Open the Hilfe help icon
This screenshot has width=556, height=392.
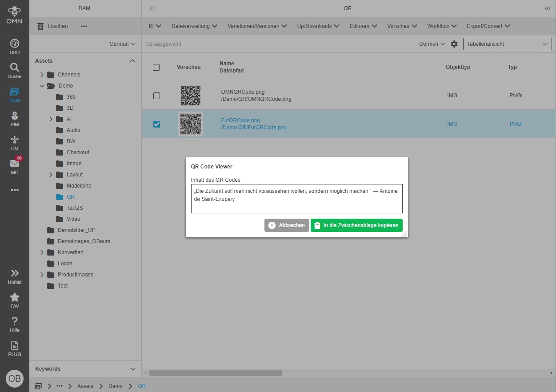coord(15,324)
